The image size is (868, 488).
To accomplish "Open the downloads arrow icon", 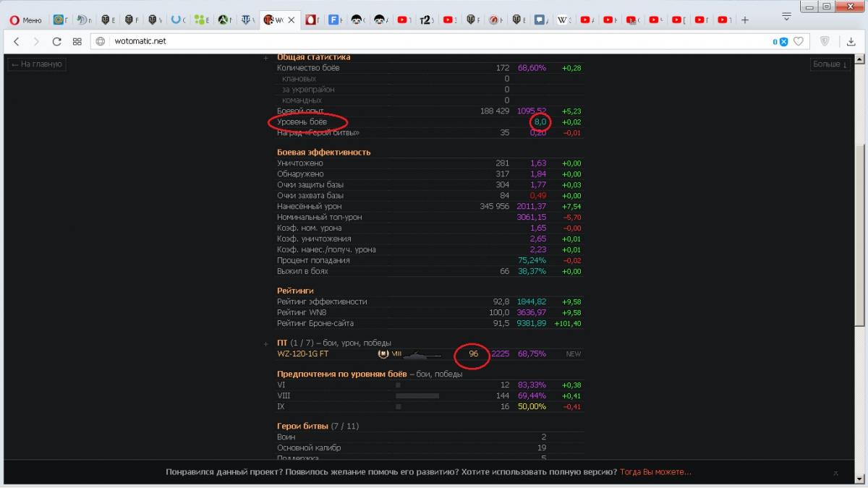I will (851, 41).
